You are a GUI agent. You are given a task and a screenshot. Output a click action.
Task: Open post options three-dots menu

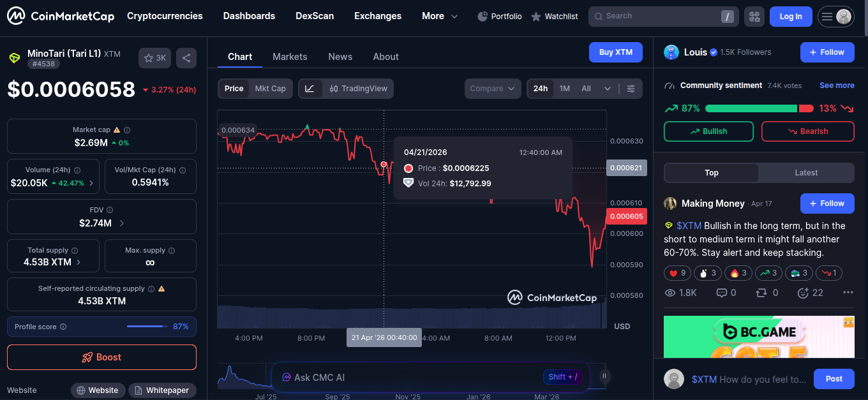[x=848, y=293]
